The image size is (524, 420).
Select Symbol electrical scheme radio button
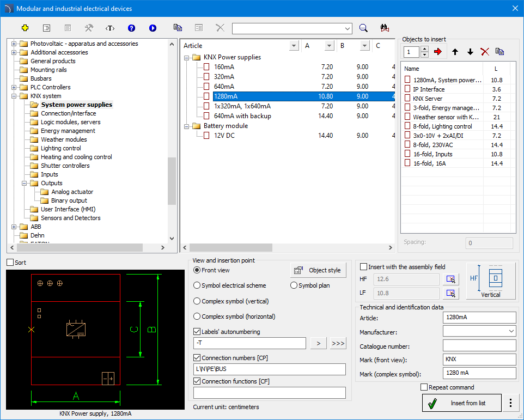click(x=197, y=285)
